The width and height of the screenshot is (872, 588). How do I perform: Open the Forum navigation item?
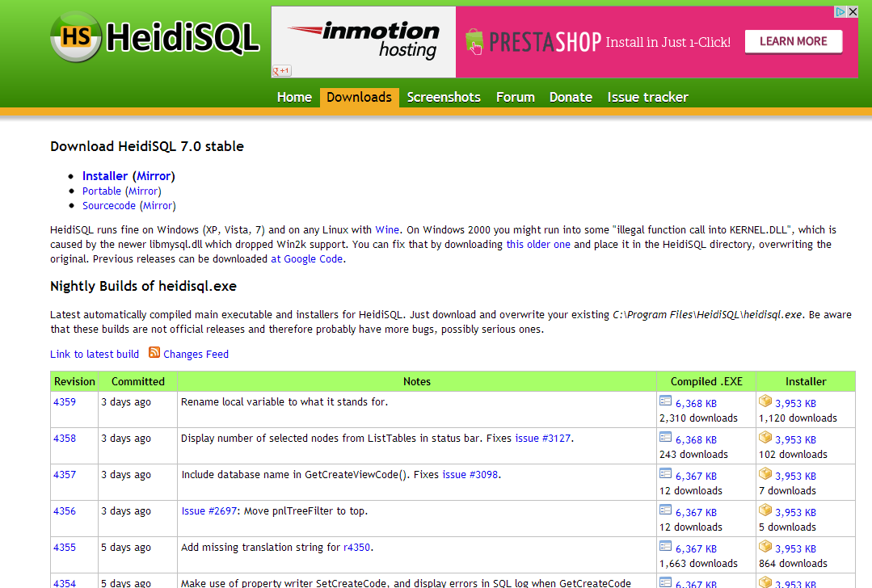pos(515,97)
